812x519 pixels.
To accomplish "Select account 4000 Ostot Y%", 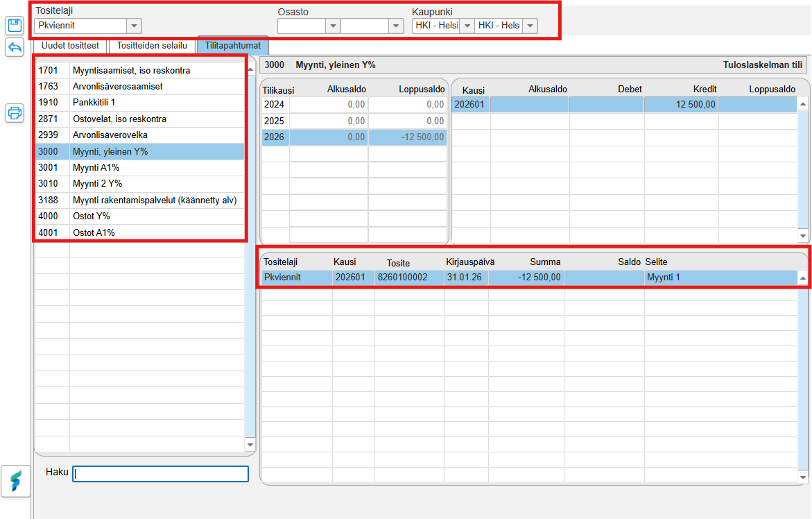I will point(140,216).
